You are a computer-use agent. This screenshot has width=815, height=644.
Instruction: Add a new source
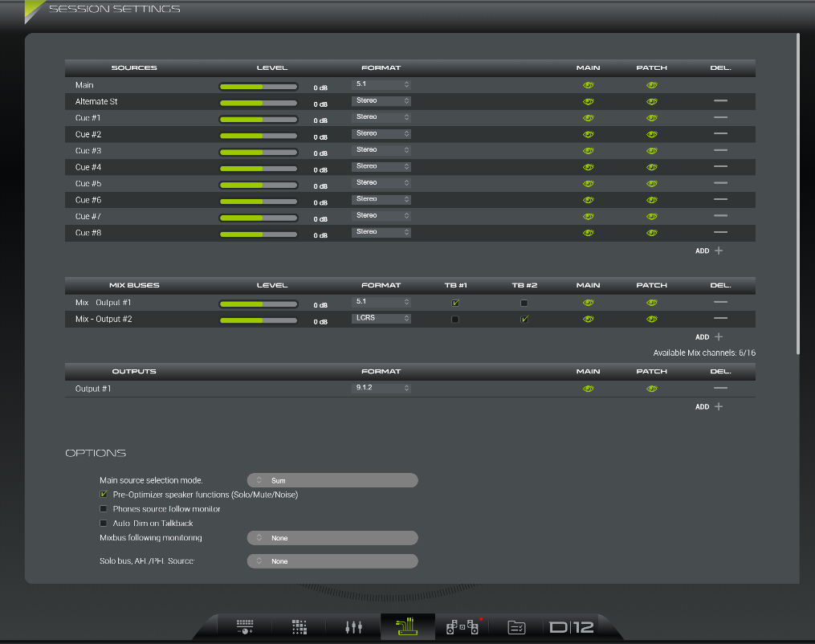[710, 251]
